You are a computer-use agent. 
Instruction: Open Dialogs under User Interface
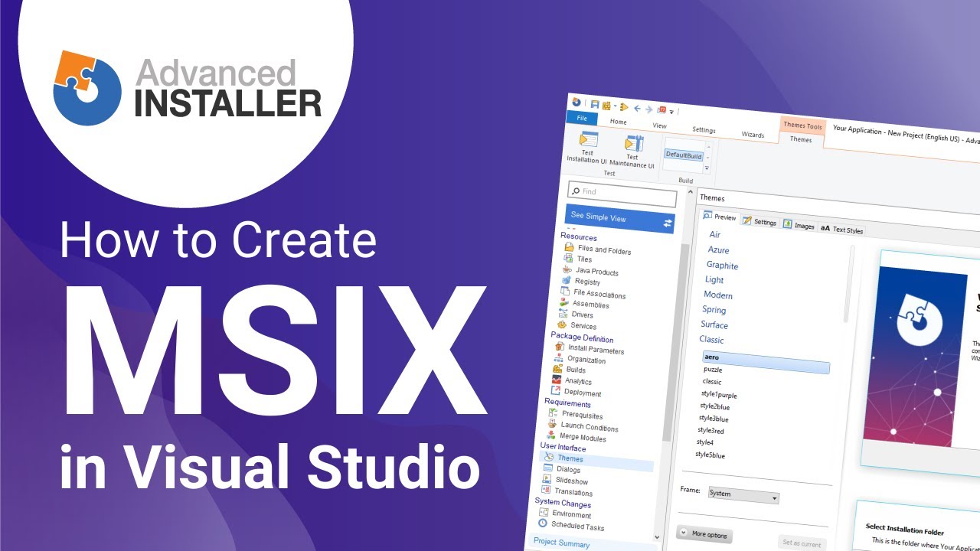pos(568,469)
